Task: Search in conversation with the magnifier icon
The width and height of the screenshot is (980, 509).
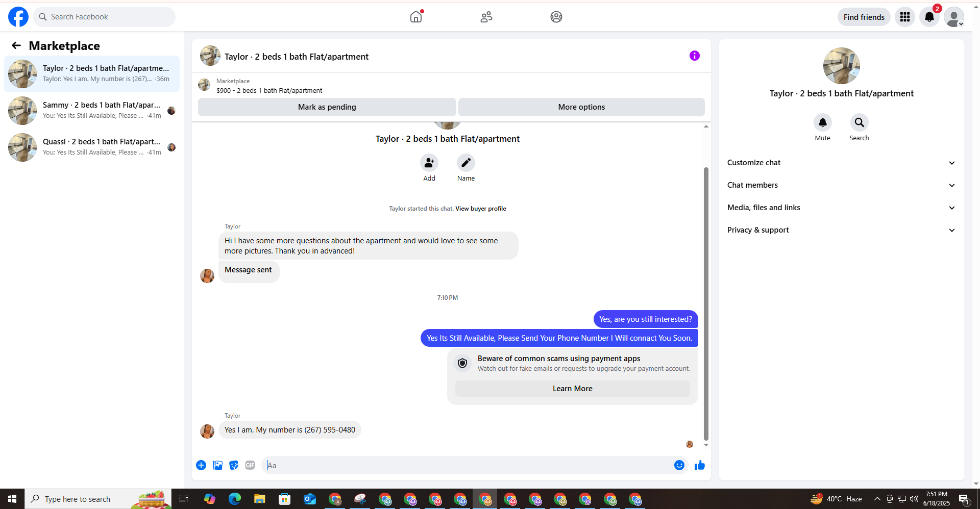Action: point(860,122)
